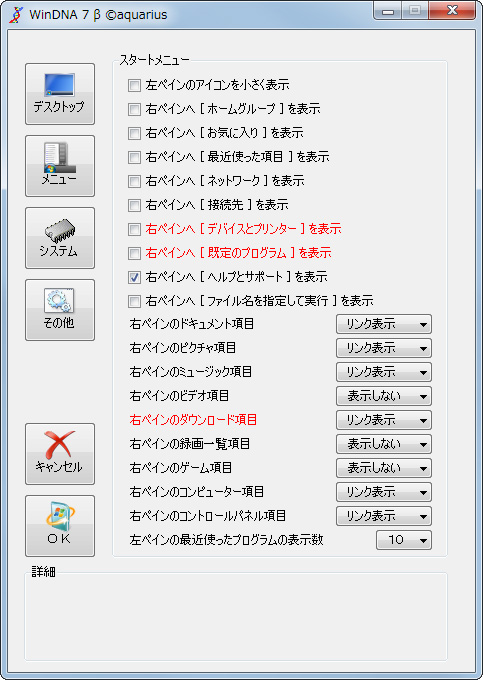Open the 録画一覧項目 dropdown
The height and width of the screenshot is (680, 483).
tap(384, 444)
